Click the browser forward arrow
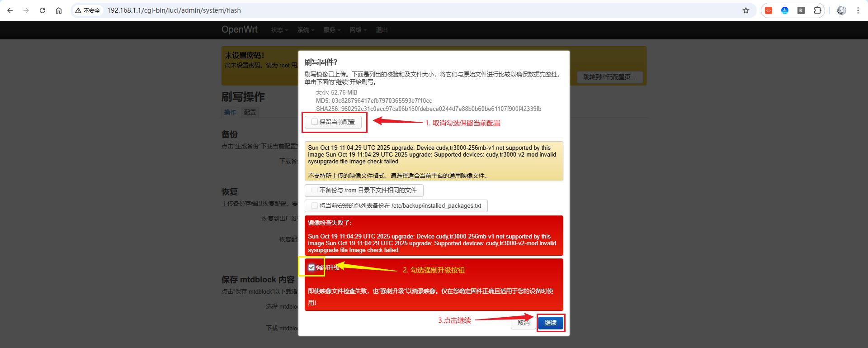 point(26,10)
